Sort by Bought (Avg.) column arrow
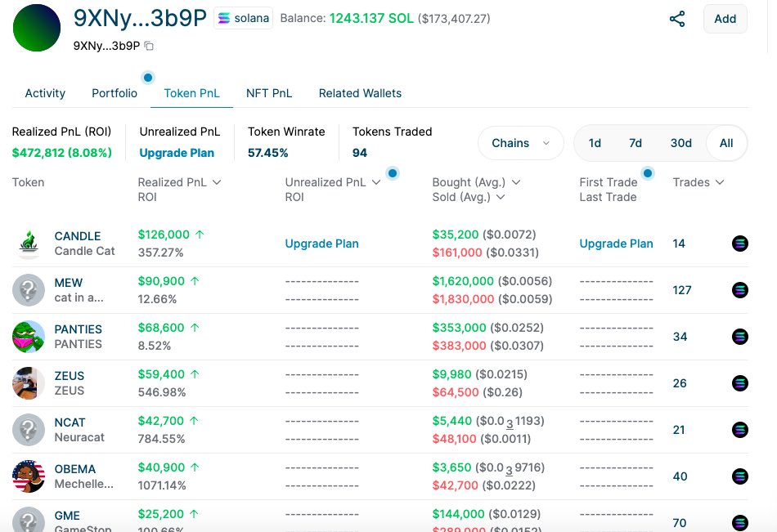This screenshot has width=777, height=532. [516, 182]
